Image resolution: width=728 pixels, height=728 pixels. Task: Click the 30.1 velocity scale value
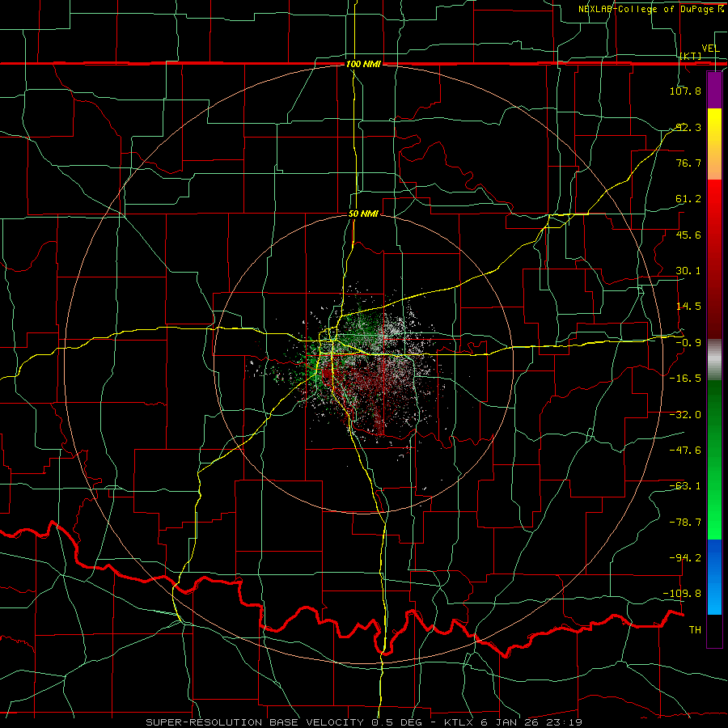click(x=688, y=271)
